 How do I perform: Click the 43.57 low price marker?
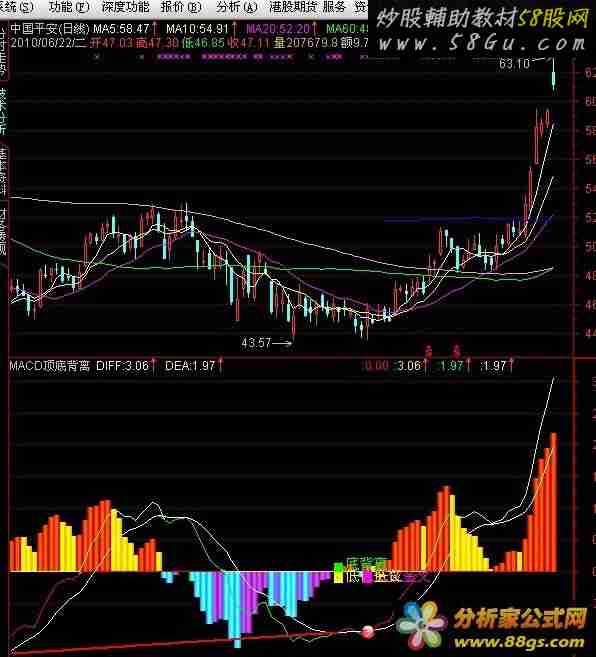(x=256, y=343)
